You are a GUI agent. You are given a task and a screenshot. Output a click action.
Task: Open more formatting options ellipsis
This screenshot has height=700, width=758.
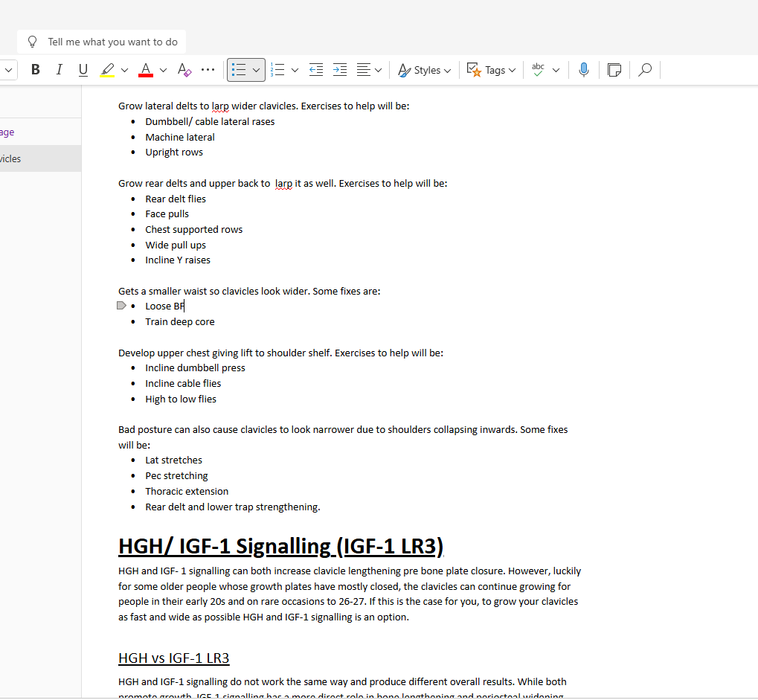[208, 70]
